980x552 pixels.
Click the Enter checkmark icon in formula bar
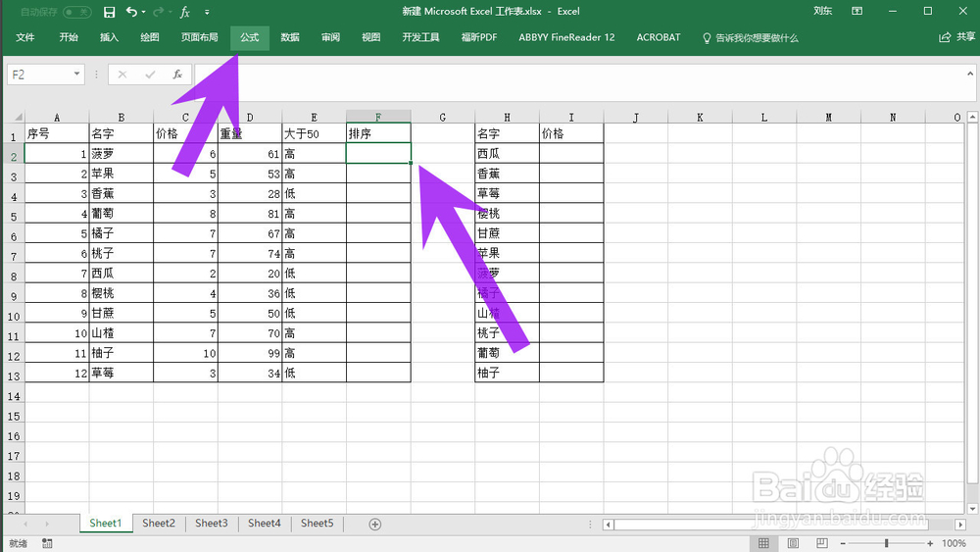150,75
